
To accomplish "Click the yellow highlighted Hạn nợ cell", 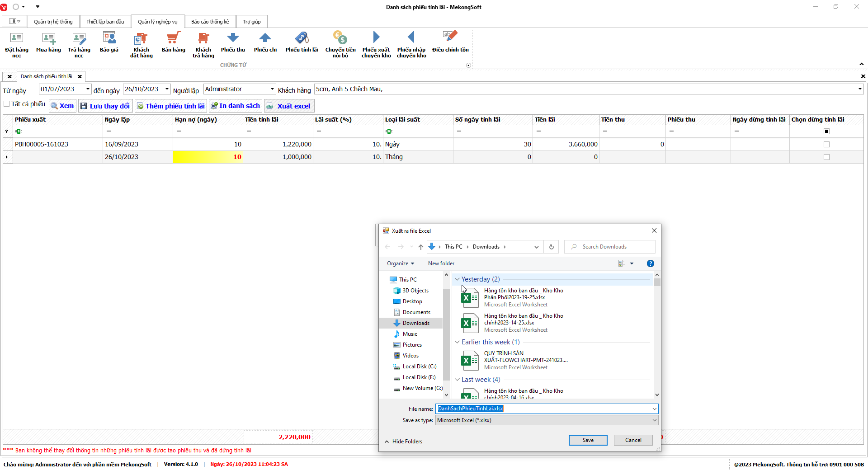I will tap(208, 157).
